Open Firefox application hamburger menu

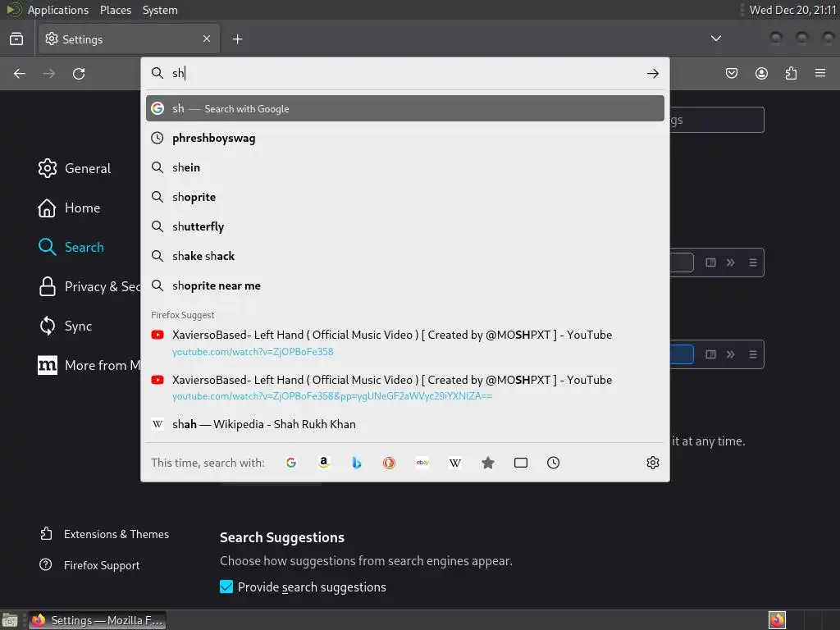820,73
